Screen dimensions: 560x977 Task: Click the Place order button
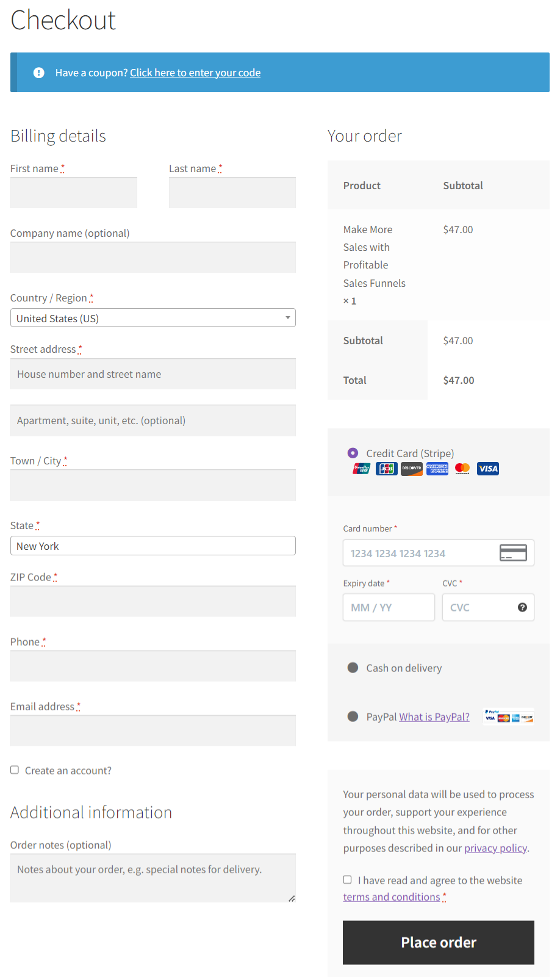(438, 942)
